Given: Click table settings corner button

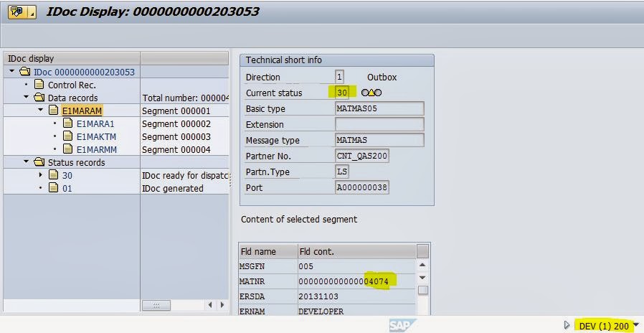Looking at the screenshot, I should pos(422,250).
